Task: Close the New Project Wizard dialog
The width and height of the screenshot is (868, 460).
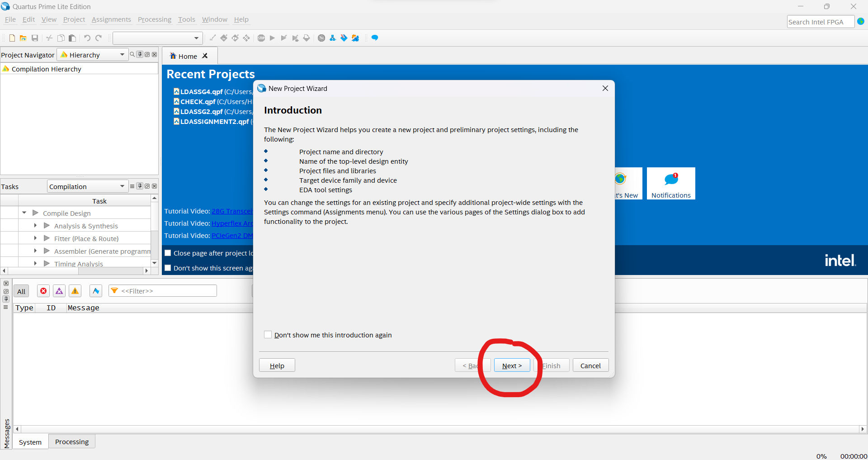Action: coord(605,88)
